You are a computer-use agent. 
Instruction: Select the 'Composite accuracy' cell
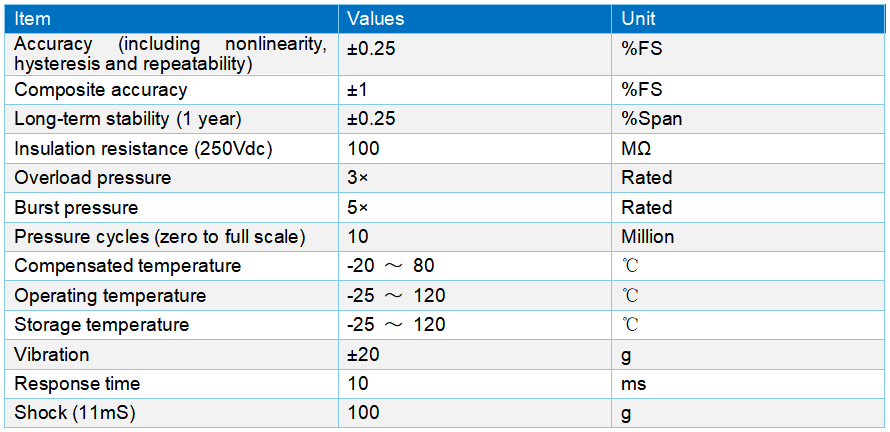coord(100,90)
